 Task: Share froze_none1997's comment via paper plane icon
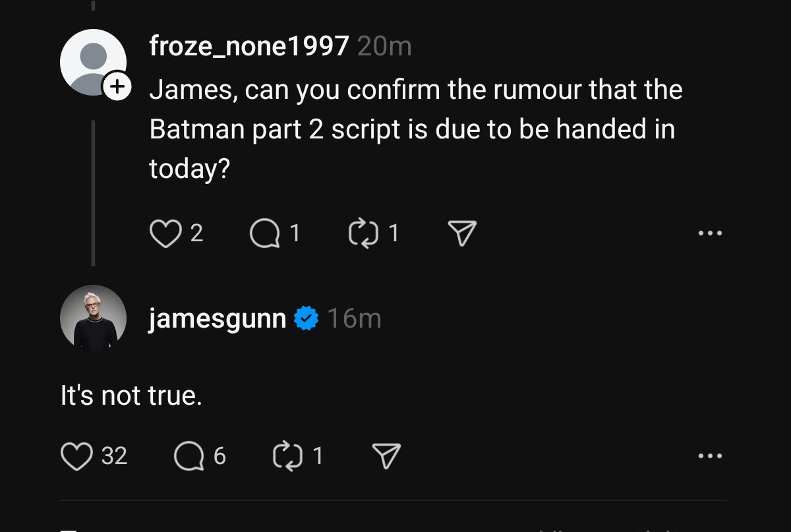coord(461,233)
